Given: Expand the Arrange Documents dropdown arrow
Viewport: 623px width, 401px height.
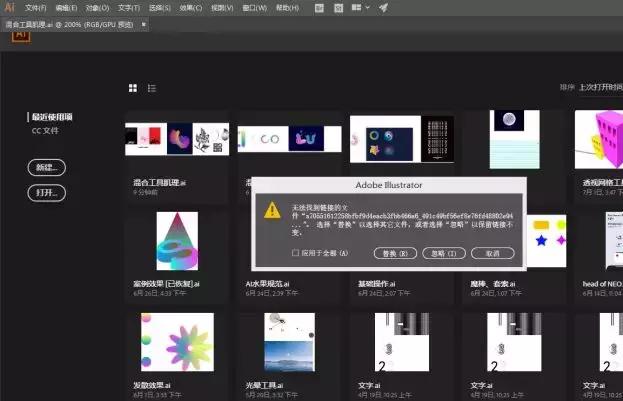Looking at the screenshot, I should pos(368,8).
